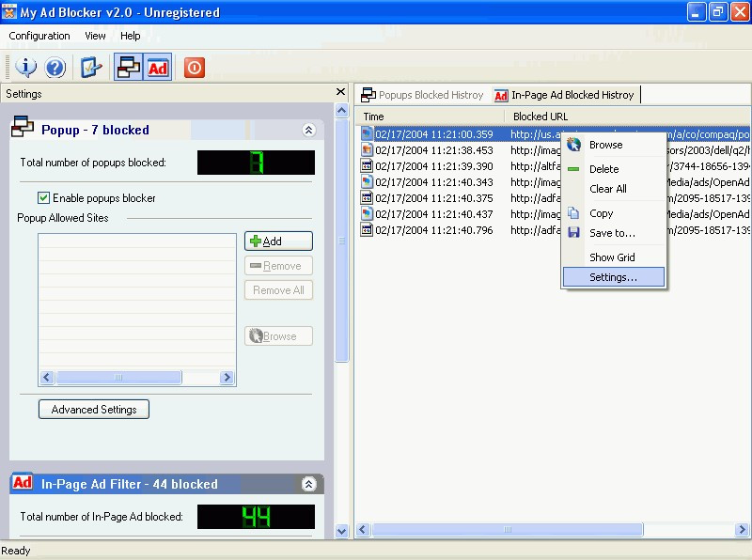Image resolution: width=752 pixels, height=560 pixels.
Task: Uncheck Enable popups blocker checkbox
Action: click(43, 197)
